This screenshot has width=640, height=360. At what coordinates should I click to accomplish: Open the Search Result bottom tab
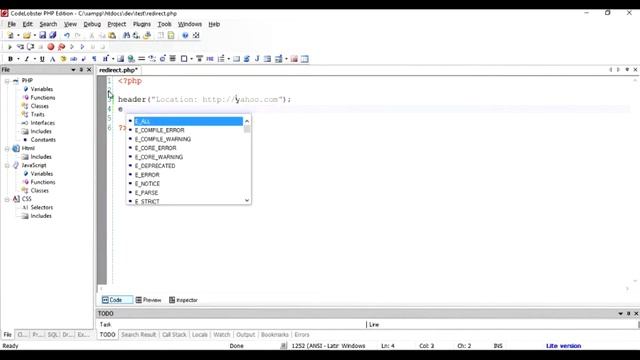pos(138,335)
